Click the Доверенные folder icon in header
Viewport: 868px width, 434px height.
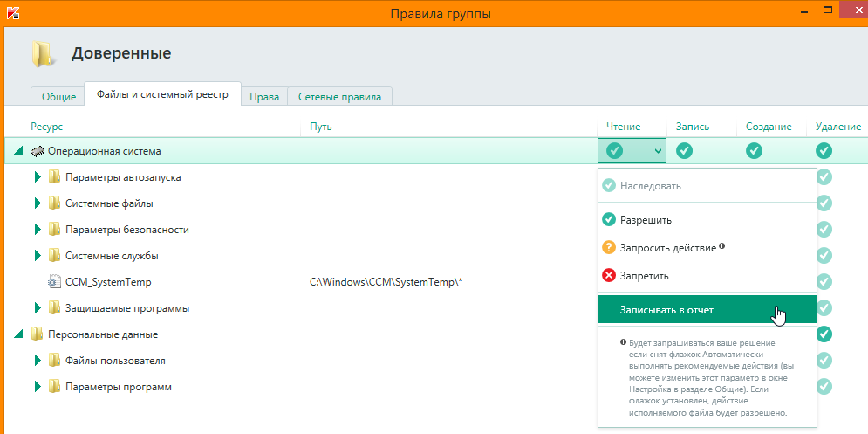click(x=42, y=54)
